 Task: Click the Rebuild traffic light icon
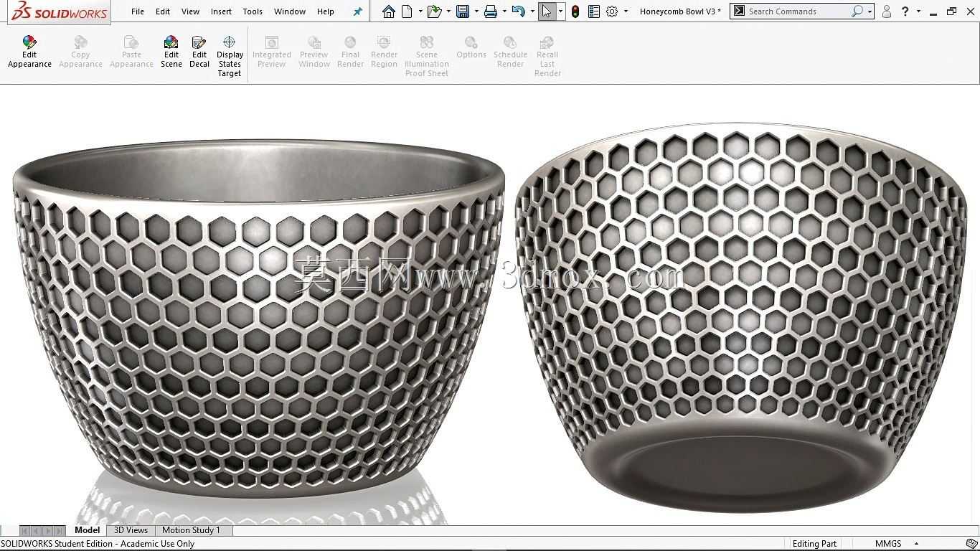click(575, 11)
